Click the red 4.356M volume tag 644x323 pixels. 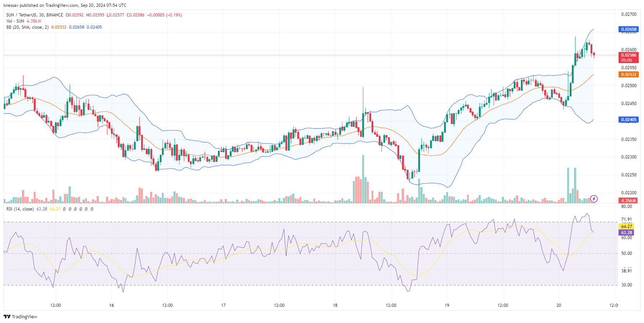click(629, 201)
